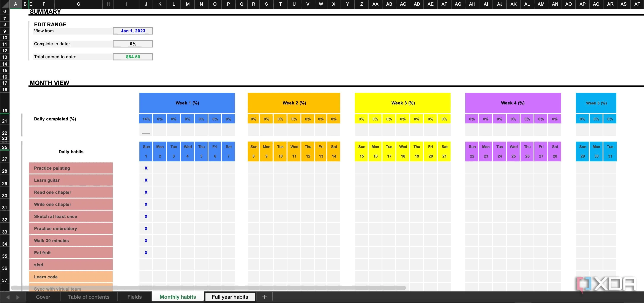Edit the View from date cell

pos(133,31)
